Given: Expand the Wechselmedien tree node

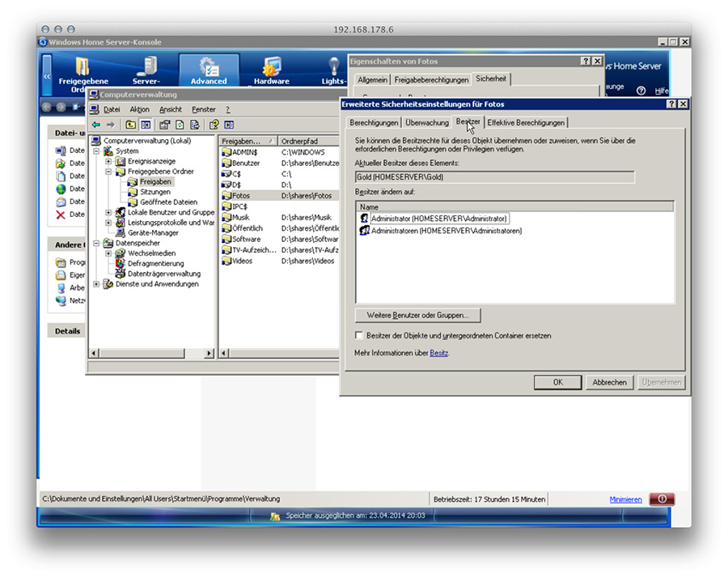Looking at the screenshot, I should (x=108, y=253).
